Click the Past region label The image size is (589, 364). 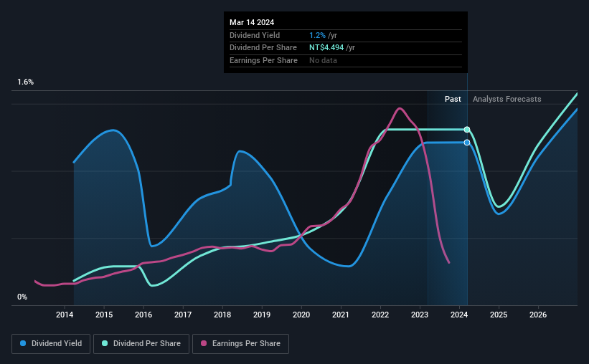click(x=453, y=99)
